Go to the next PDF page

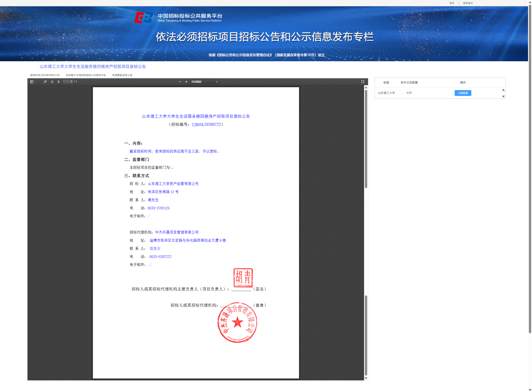click(x=58, y=82)
